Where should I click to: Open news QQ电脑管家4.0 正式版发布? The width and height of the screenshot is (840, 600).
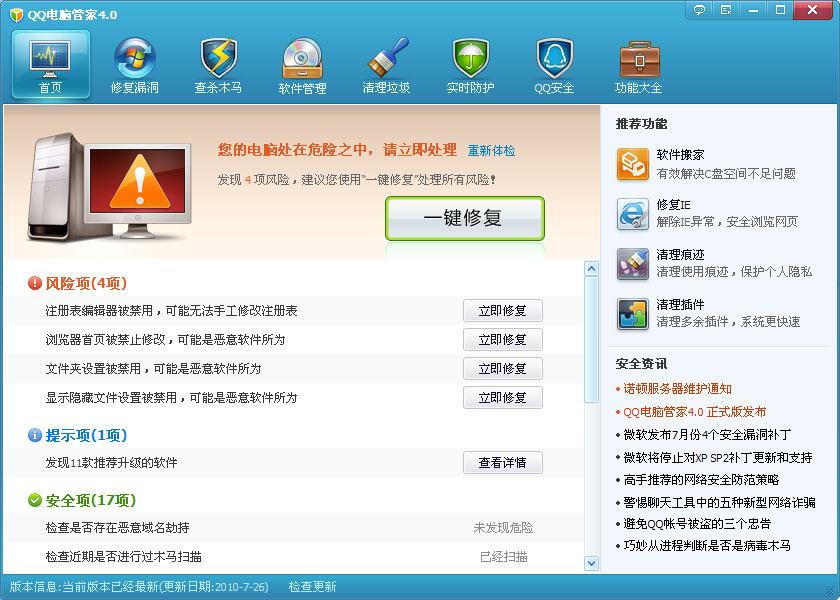(x=694, y=411)
